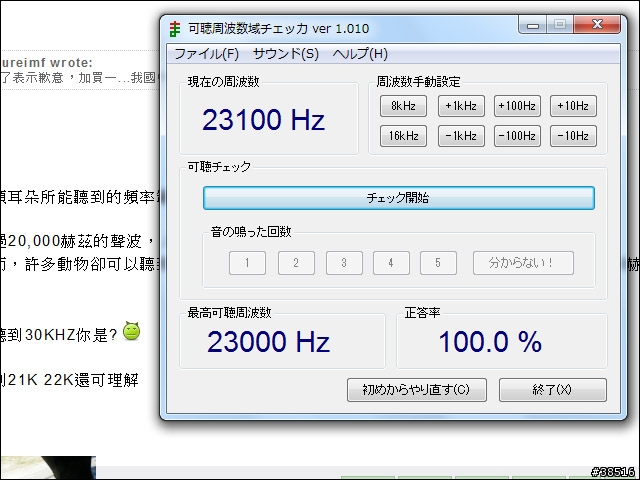This screenshot has height=480, width=640.
Task: Click the highest audible 23000 Hz value
Action: (x=268, y=342)
